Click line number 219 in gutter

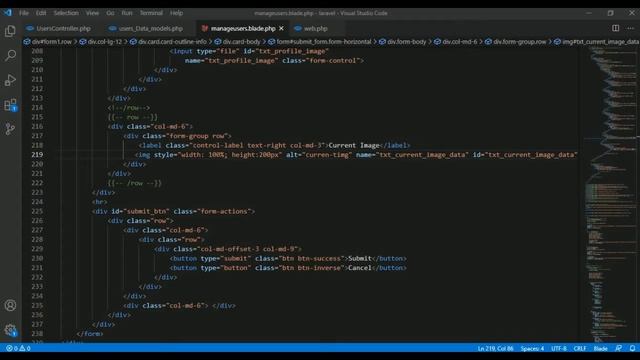pos(37,155)
